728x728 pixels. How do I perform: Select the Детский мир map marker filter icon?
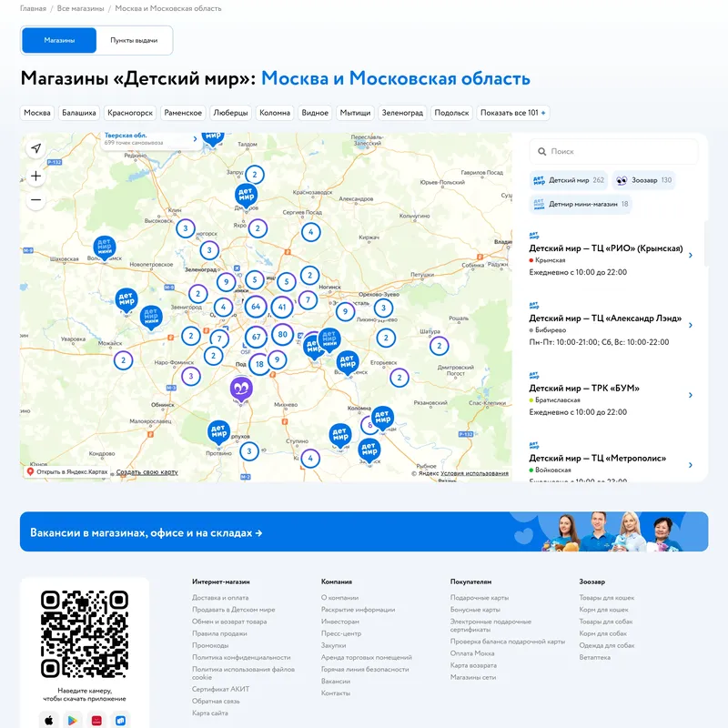539,181
